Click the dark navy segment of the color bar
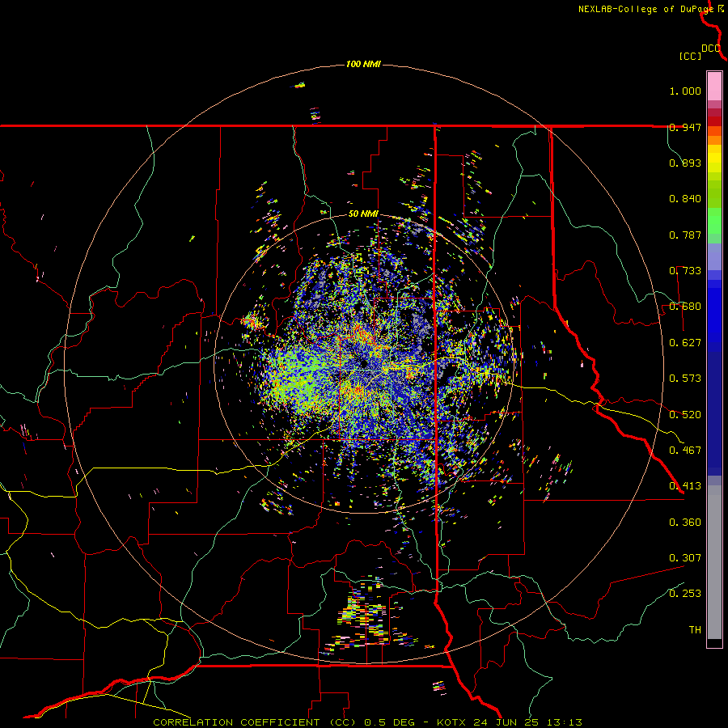The image size is (728, 728). tap(714, 408)
